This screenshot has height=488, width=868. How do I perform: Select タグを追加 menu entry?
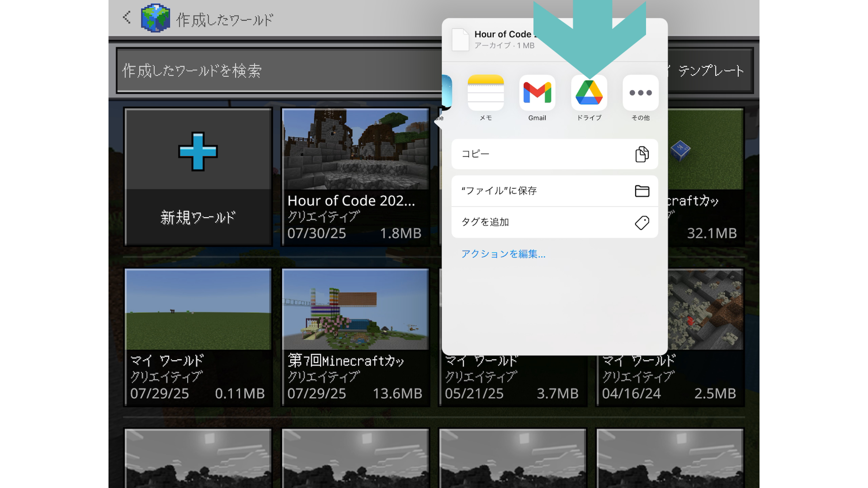click(x=554, y=222)
